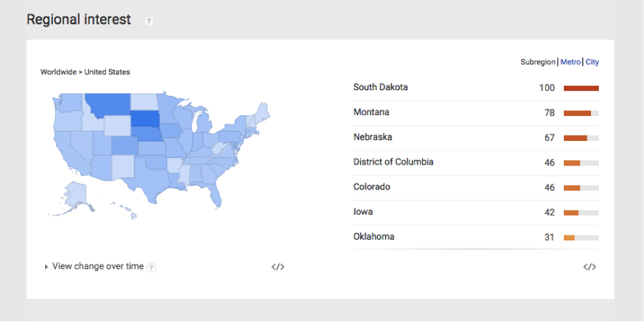Choose District of Columbia in the list
Image resolution: width=644 pixels, height=322 pixels.
[x=393, y=162]
